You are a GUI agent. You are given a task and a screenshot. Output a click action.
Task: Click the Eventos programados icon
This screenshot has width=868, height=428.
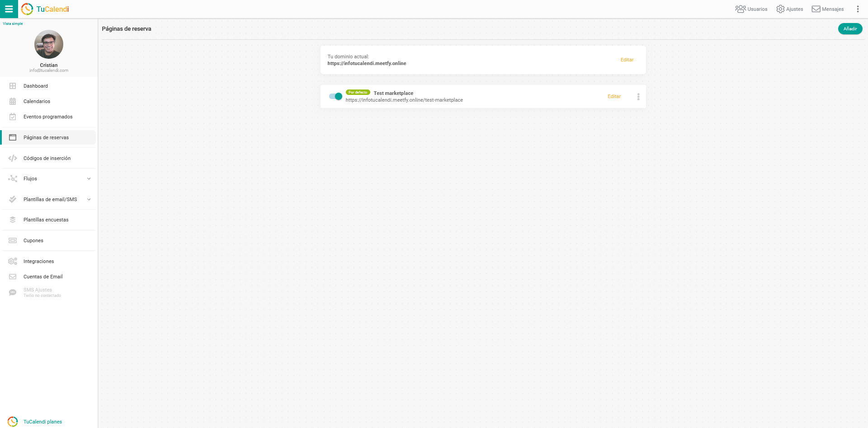[x=13, y=117]
